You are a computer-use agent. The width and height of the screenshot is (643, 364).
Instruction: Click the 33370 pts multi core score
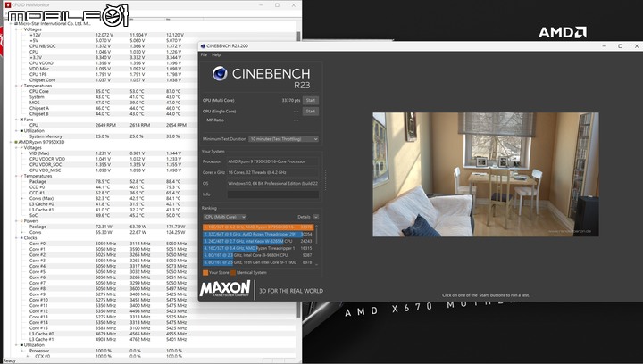click(291, 100)
